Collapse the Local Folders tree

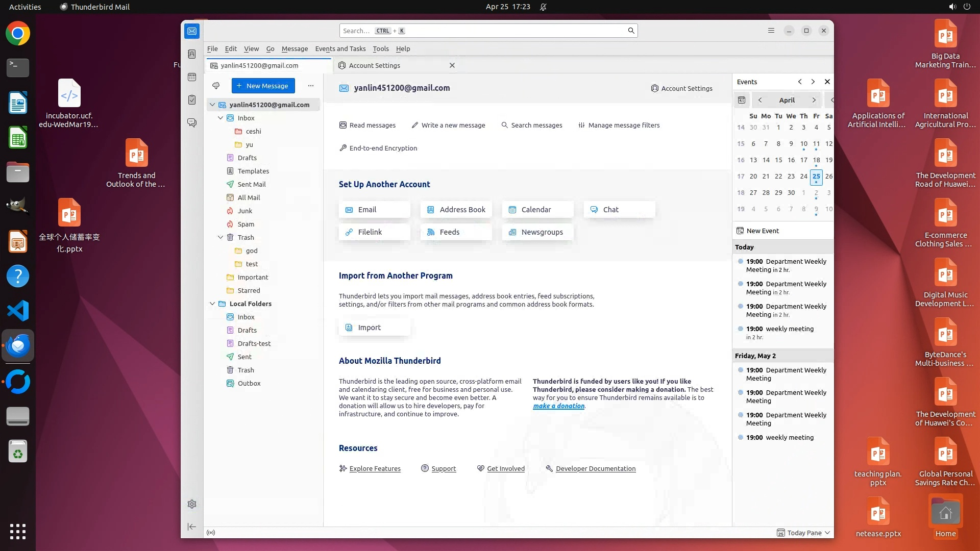[x=212, y=304]
